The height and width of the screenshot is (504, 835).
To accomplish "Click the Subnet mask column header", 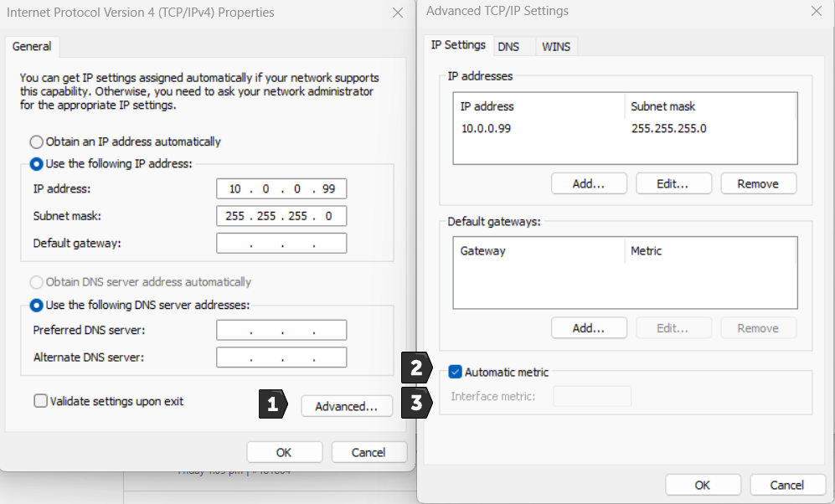I will click(x=710, y=106).
